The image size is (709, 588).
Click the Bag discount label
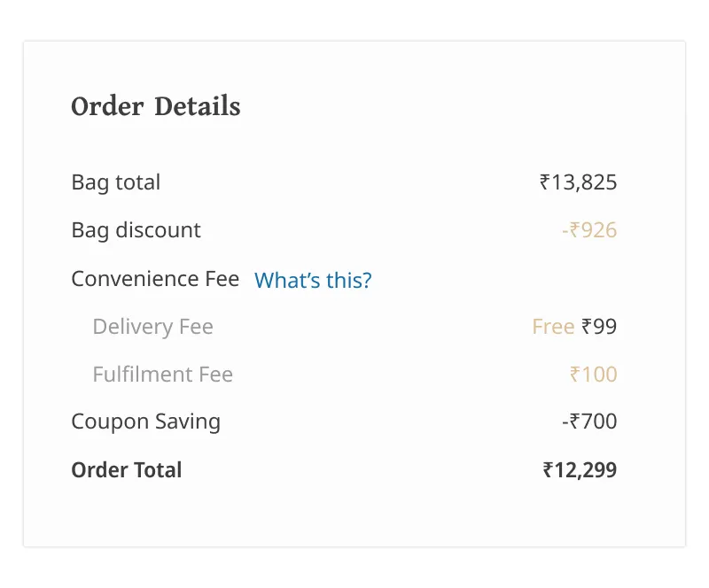coord(136,230)
